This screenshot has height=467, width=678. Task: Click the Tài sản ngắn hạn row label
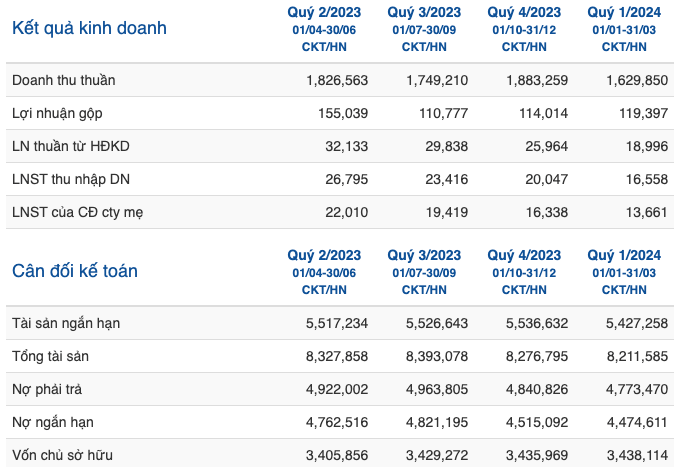pyautogui.click(x=66, y=323)
